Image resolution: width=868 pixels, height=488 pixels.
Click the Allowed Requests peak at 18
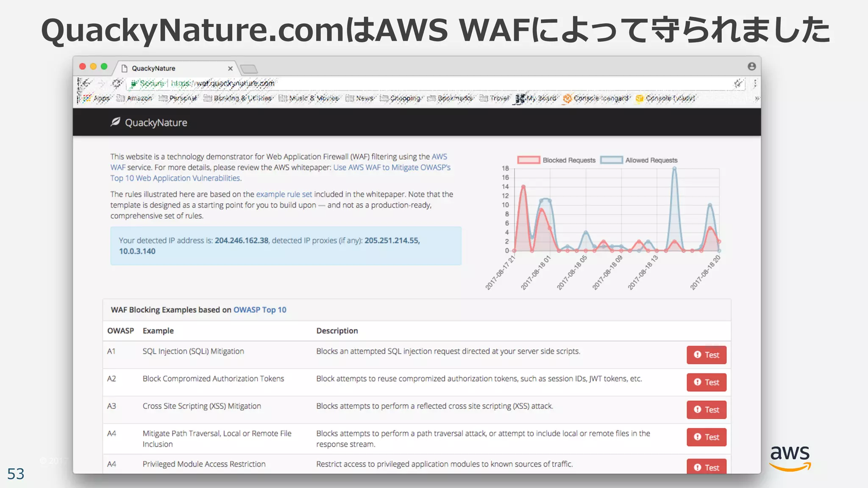[674, 169]
